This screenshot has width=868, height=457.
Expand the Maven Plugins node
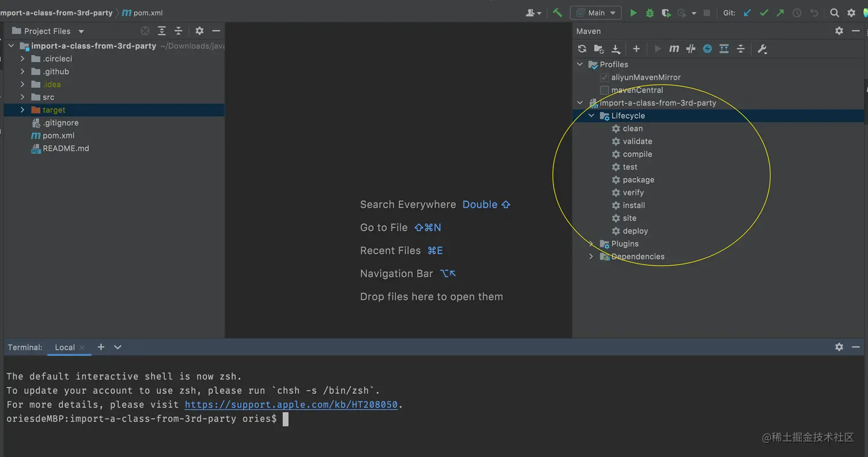[x=591, y=243]
